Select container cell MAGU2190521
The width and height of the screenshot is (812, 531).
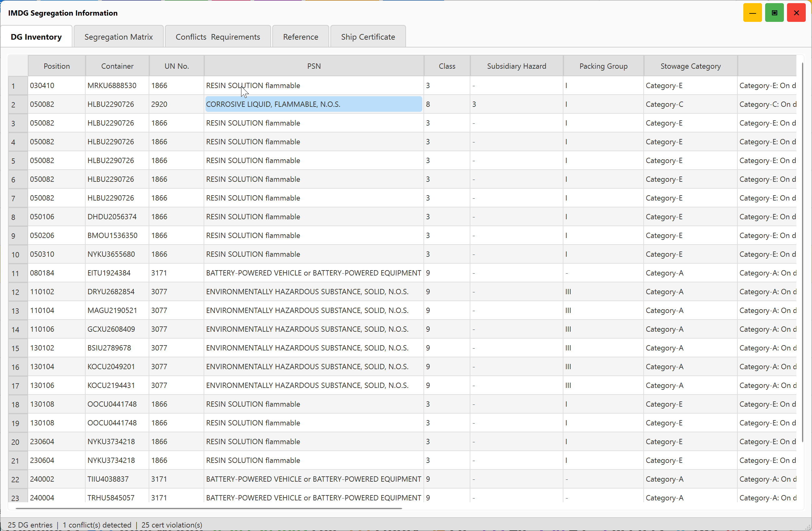117,310
